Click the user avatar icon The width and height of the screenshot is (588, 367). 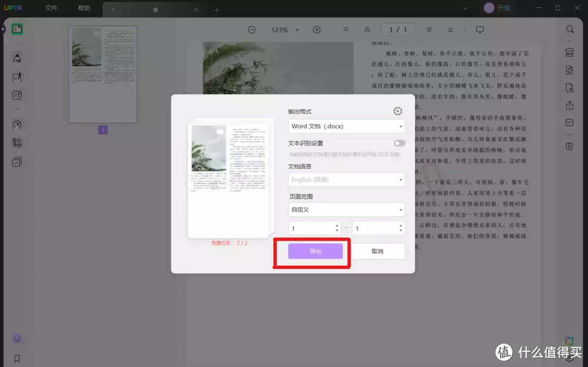pyautogui.click(x=488, y=8)
